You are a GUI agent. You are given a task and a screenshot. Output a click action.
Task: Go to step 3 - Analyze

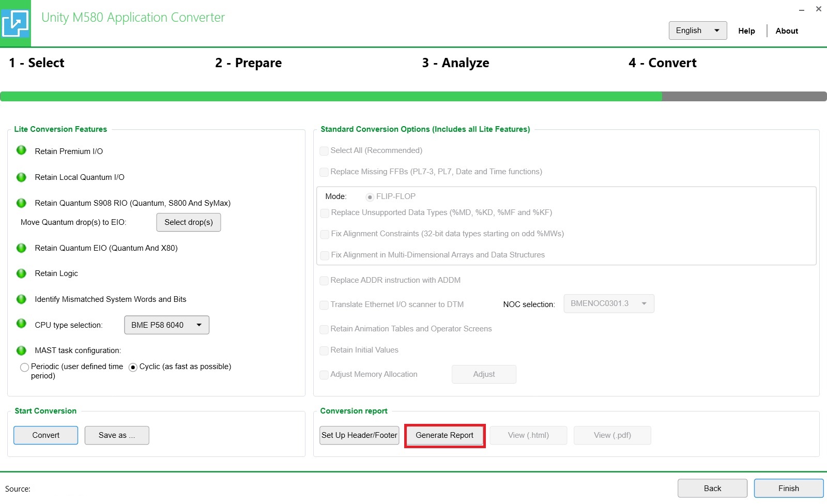click(x=455, y=63)
